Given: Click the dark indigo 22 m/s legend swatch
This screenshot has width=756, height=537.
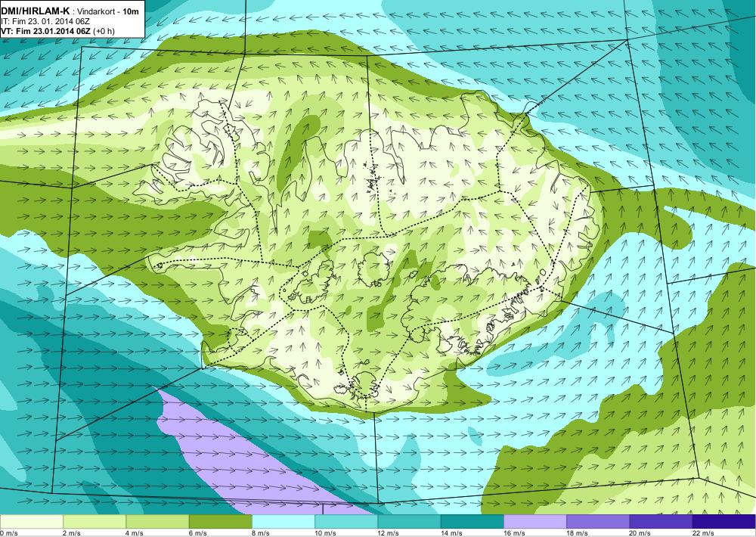Looking at the screenshot, I should pyautogui.click(x=724, y=522).
